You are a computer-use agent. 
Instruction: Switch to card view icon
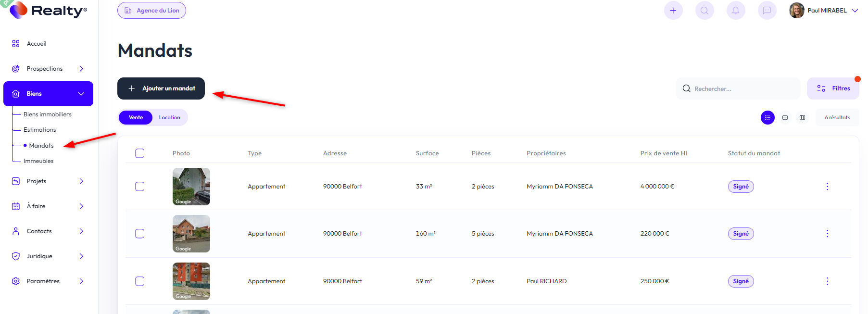(x=785, y=117)
